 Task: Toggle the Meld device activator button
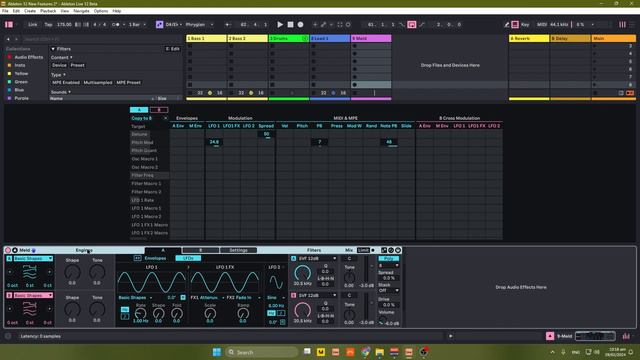[8, 250]
